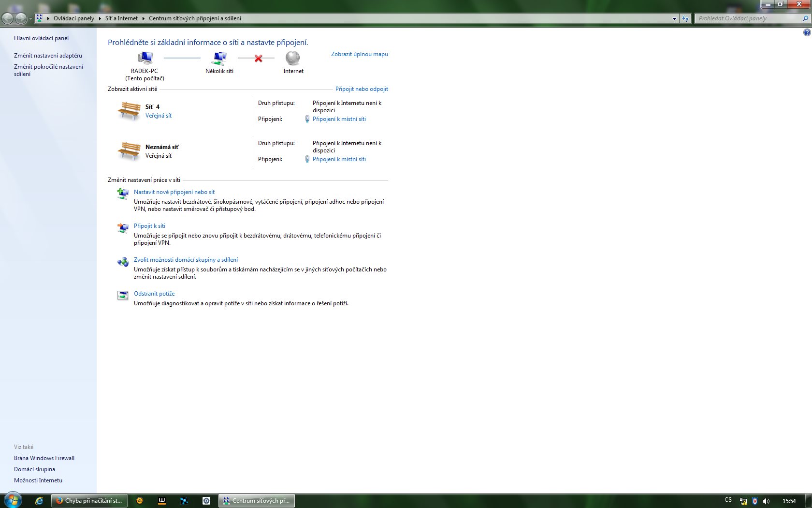The image size is (812, 508).
Task: Click the bench icon for Síť 4
Action: (x=129, y=111)
